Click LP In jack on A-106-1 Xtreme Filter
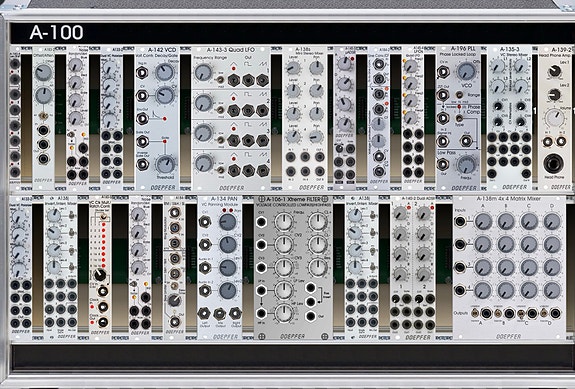Image resolution: width=575 pixels, height=389 pixels. point(261,291)
